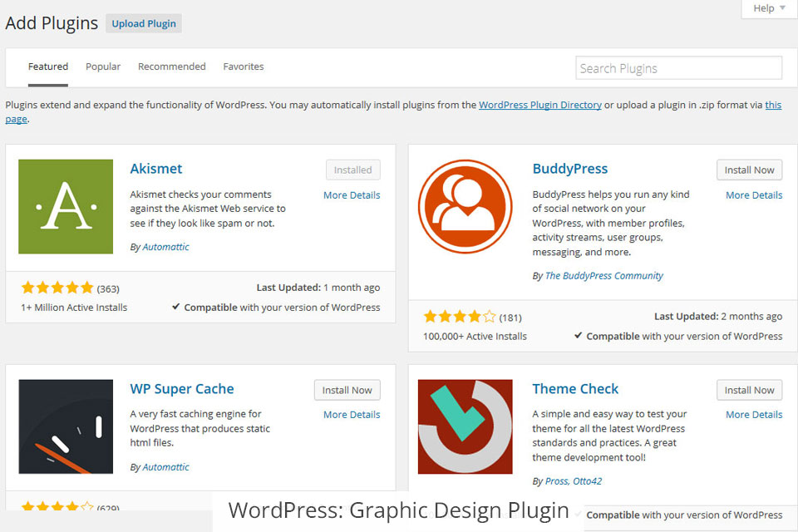
Task: Click the Upload Plugin button
Action: pyautogui.click(x=144, y=23)
